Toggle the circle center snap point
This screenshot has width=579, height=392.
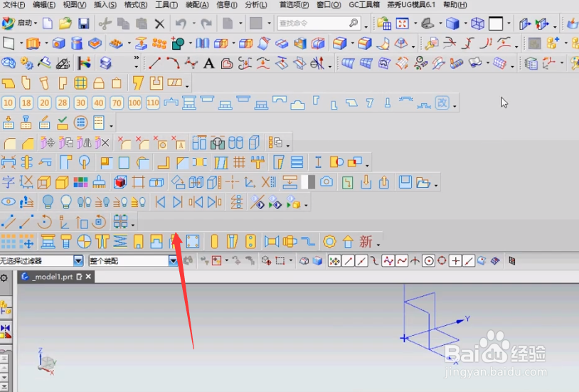coord(429,261)
